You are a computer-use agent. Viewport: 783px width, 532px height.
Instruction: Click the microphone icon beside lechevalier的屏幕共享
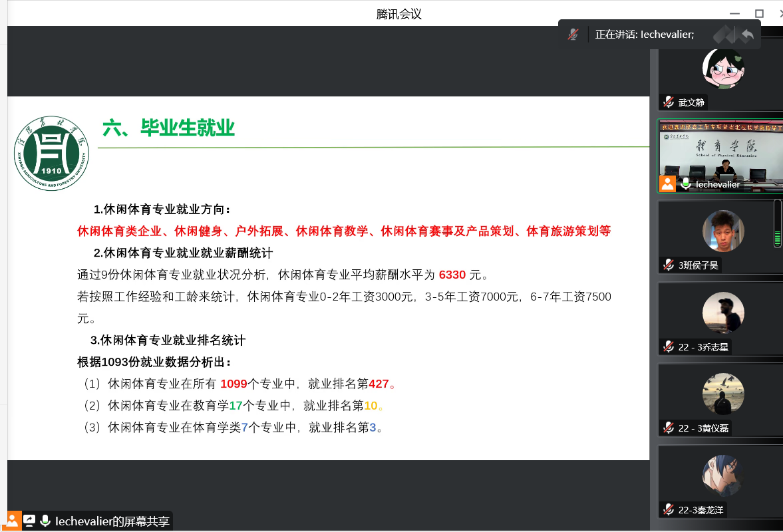click(45, 521)
